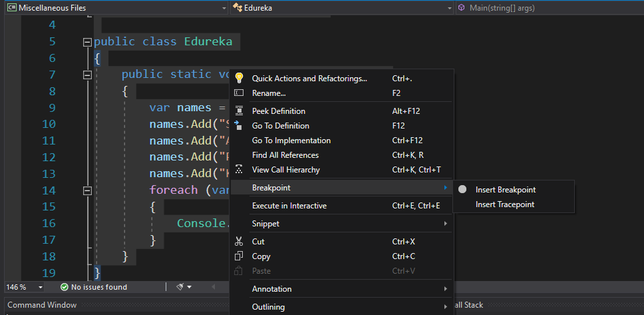The height and width of the screenshot is (315, 644).
Task: Open the Breakpoint submenu entry
Action: [342, 188]
